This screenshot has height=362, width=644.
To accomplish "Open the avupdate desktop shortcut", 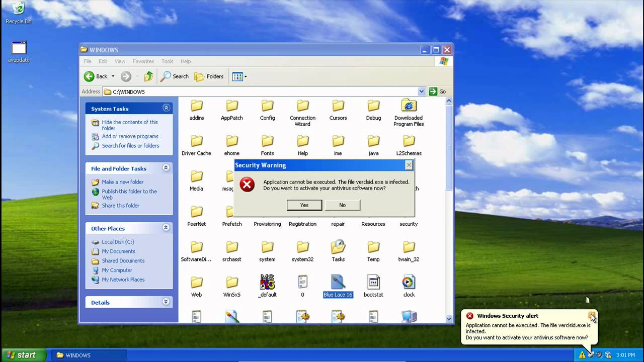I will click(x=19, y=52).
